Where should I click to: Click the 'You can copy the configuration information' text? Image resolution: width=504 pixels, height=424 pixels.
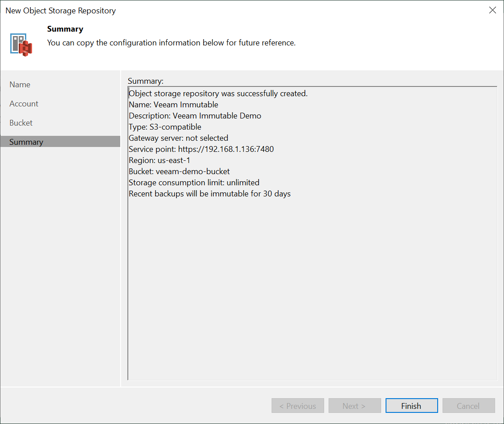coord(171,43)
